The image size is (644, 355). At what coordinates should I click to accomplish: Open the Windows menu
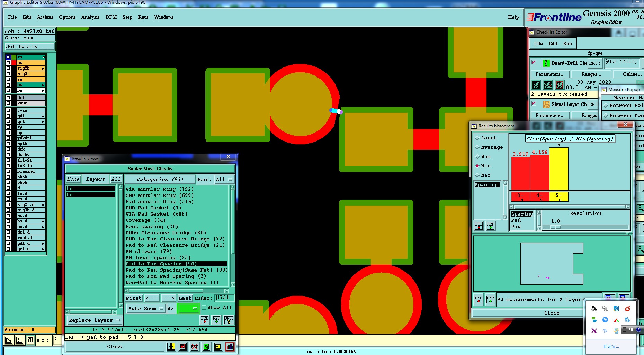pos(164,17)
